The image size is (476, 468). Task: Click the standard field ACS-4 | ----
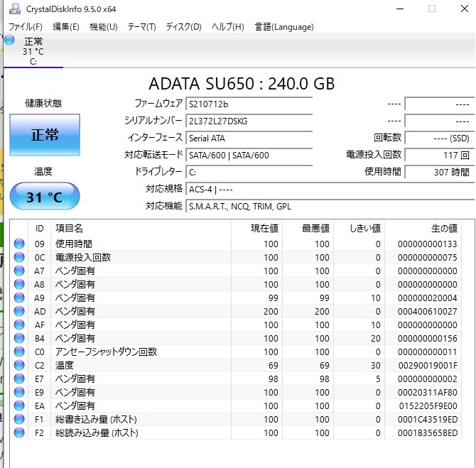coord(330,190)
